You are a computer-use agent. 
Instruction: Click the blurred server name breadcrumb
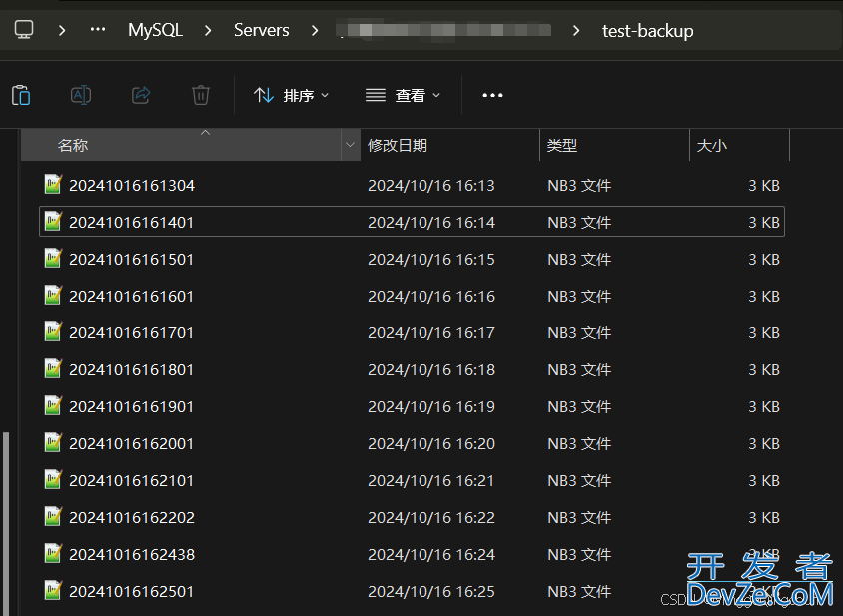[x=445, y=30]
